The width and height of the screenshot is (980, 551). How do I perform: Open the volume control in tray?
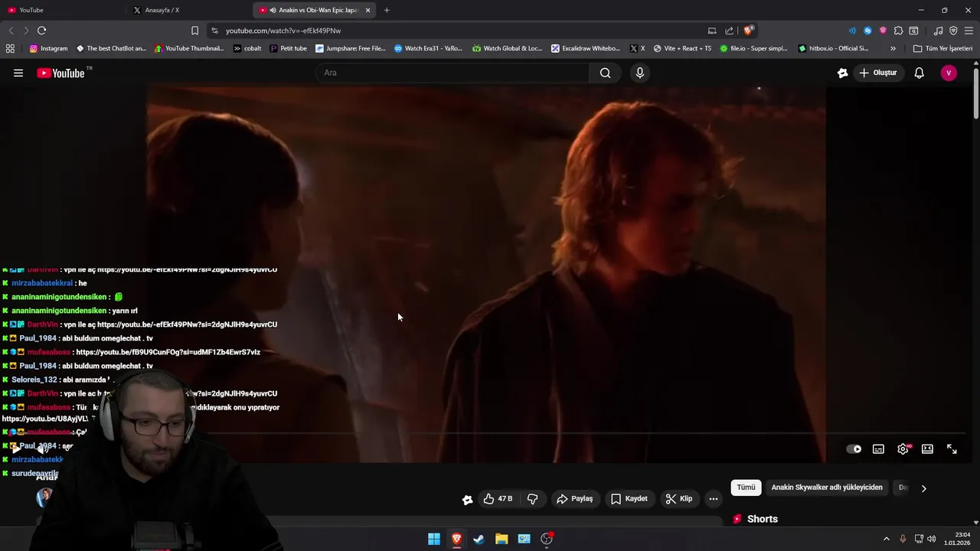pos(932,539)
